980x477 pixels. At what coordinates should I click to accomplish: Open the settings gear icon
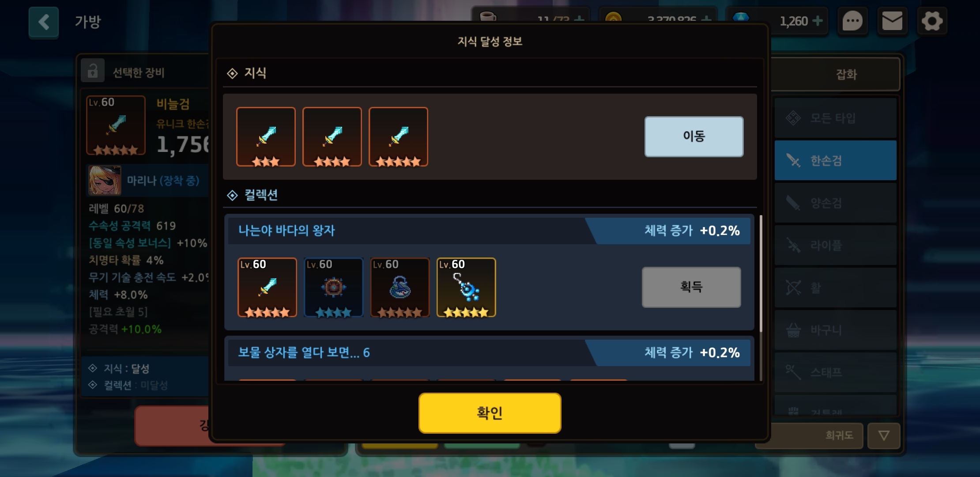(932, 21)
